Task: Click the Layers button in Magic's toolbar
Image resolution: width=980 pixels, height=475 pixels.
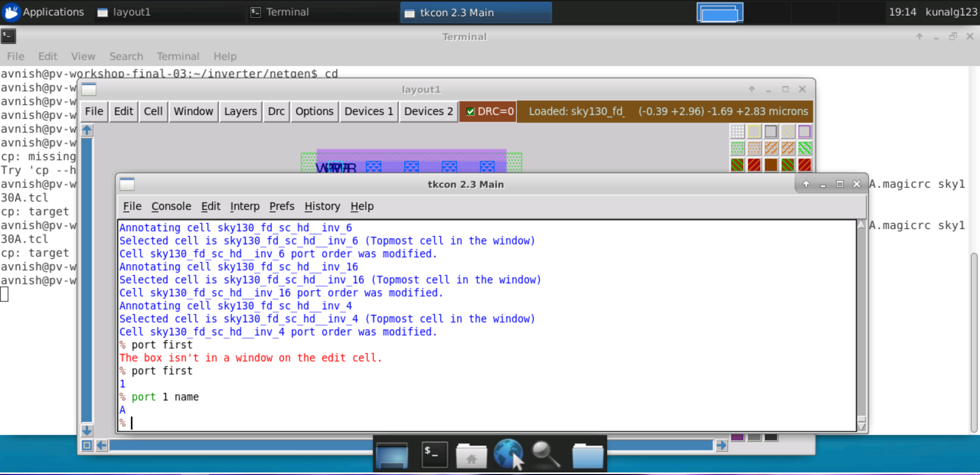Action: click(x=240, y=111)
